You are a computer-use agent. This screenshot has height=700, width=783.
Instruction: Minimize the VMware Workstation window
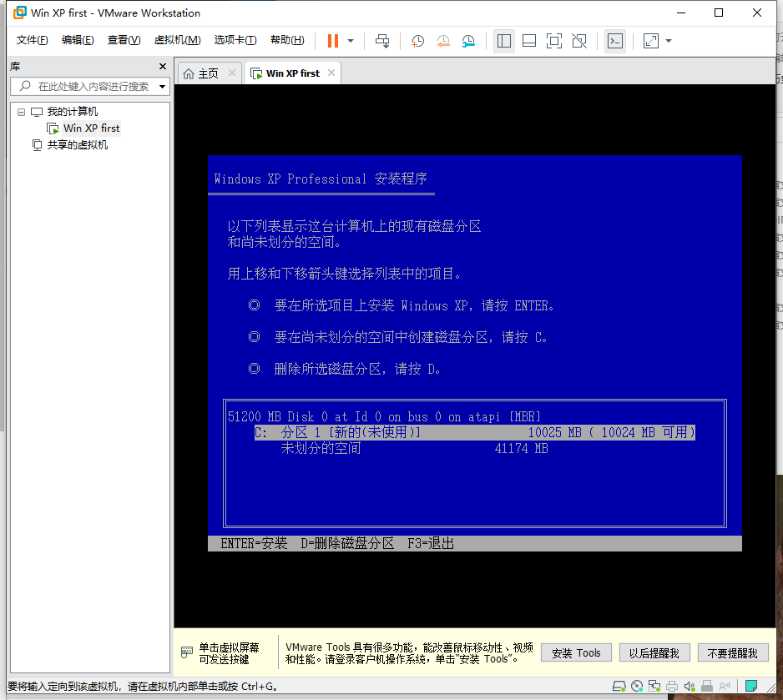tap(680, 13)
